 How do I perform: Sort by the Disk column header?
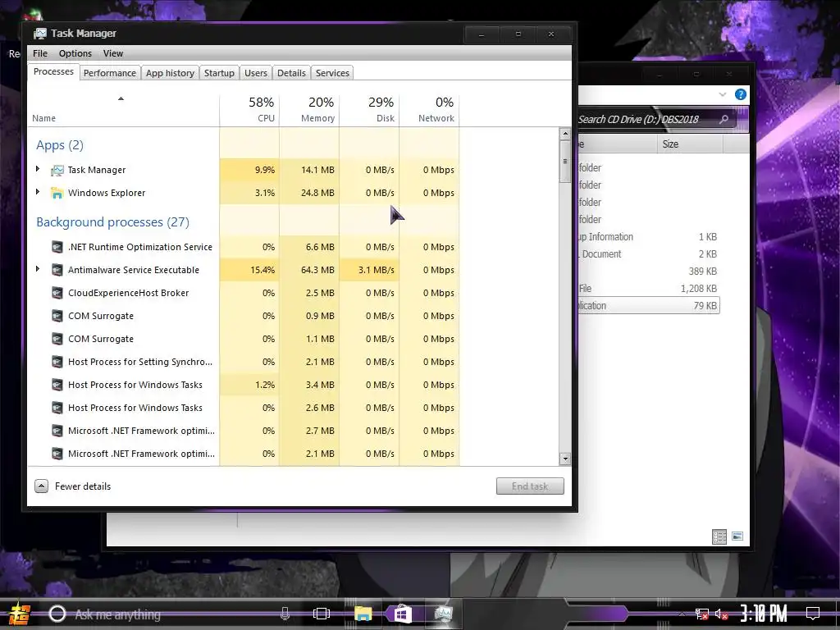click(x=369, y=111)
